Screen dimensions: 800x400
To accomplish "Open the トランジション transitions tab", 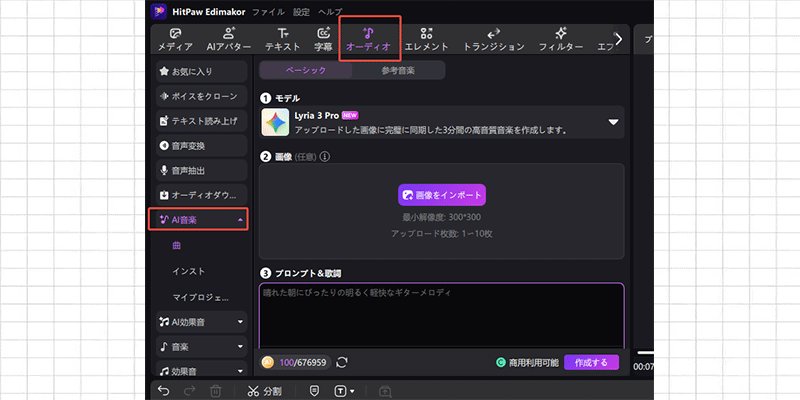I will (x=493, y=40).
